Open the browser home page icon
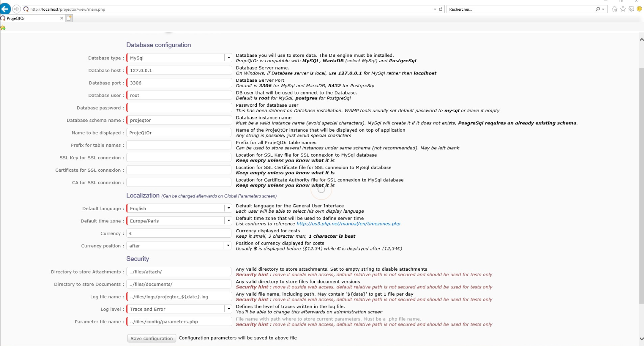Image resolution: width=644 pixels, height=346 pixels. pyautogui.click(x=615, y=9)
